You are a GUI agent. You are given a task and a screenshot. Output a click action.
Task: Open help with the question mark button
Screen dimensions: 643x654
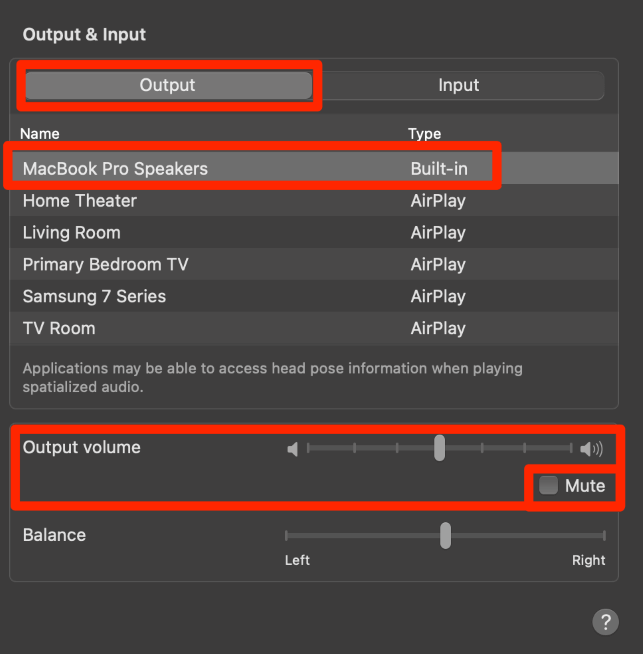click(605, 622)
